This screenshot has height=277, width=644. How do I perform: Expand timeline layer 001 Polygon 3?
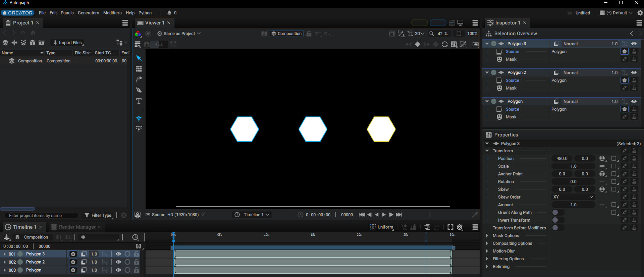coord(4,254)
